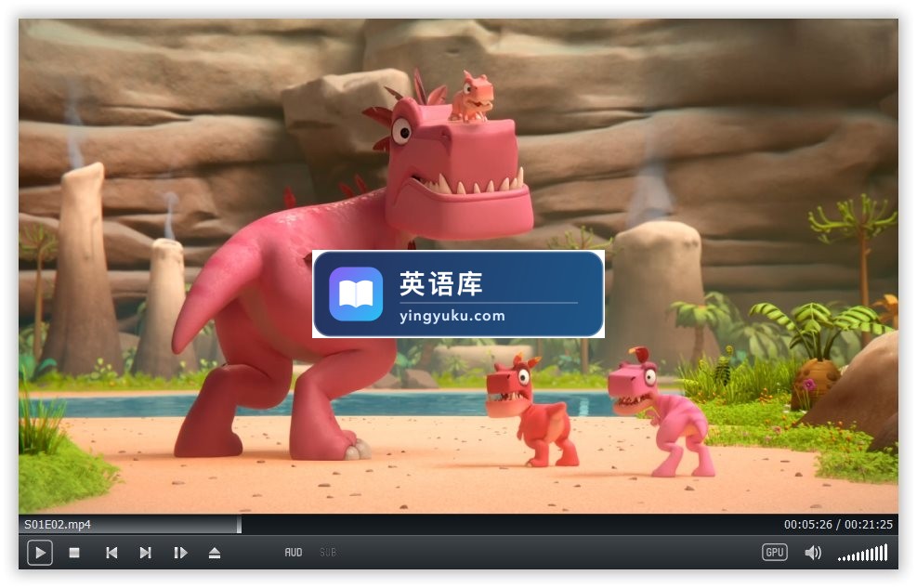Mute audio with speaker icon
917x588 pixels.
coord(813,553)
